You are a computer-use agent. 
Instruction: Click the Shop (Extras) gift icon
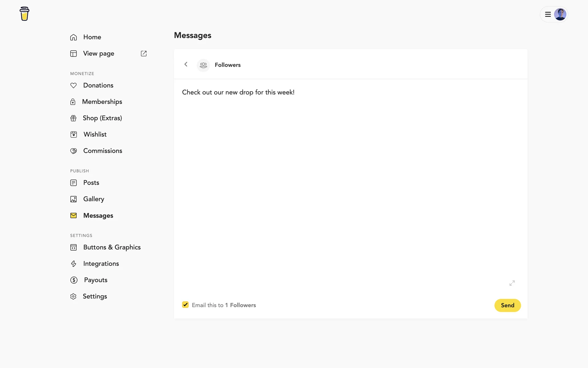(73, 118)
